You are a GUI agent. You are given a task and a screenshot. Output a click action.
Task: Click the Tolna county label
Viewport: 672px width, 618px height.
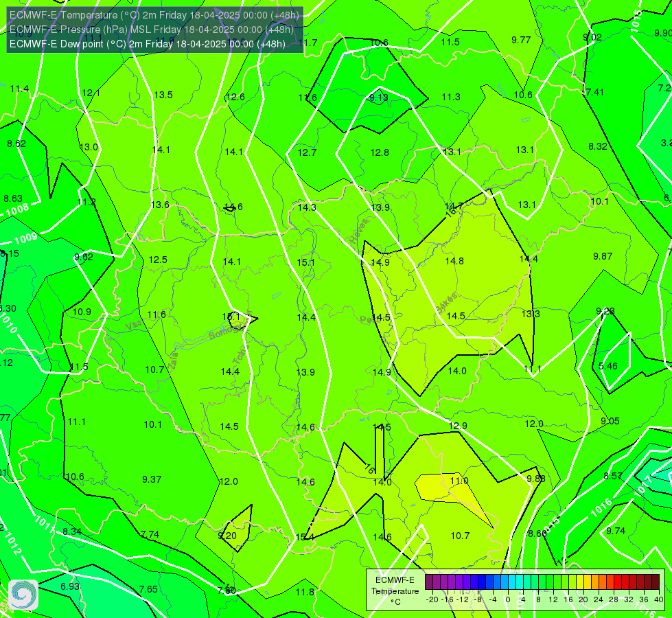240,355
